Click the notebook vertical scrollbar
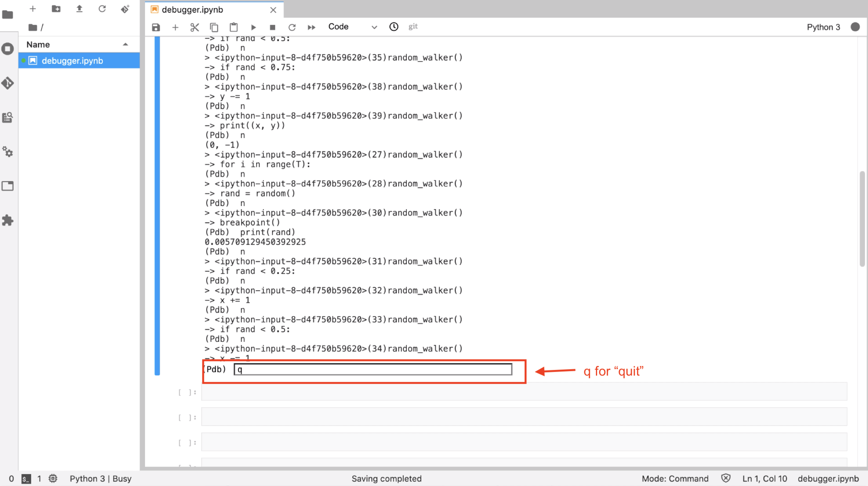 click(862, 219)
